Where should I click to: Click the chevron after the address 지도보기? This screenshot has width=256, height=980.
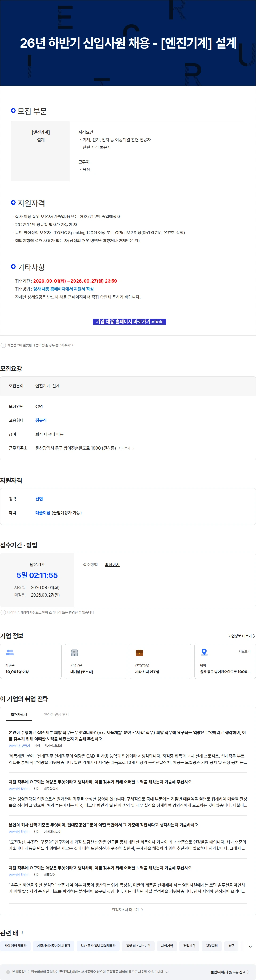(133, 448)
